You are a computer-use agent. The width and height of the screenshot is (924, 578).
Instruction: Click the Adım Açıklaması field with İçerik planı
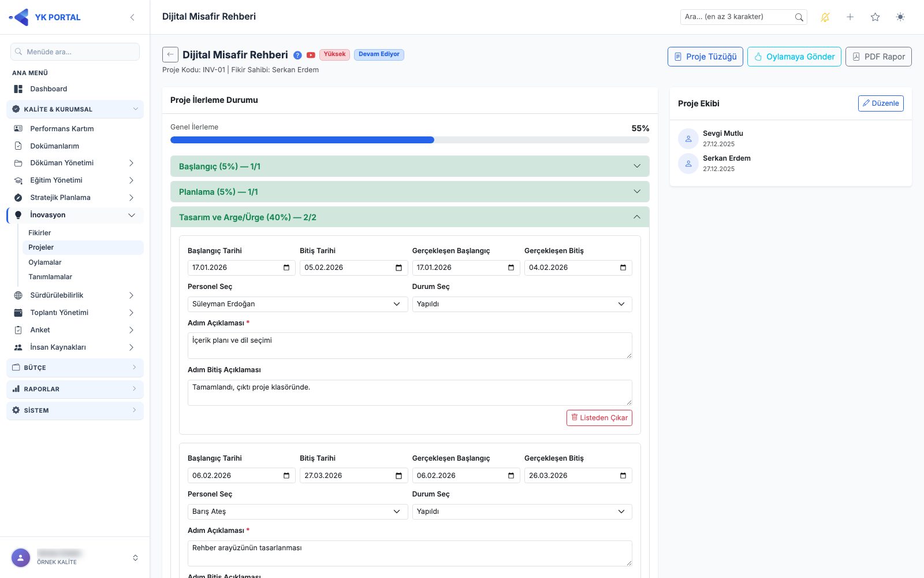pos(410,346)
